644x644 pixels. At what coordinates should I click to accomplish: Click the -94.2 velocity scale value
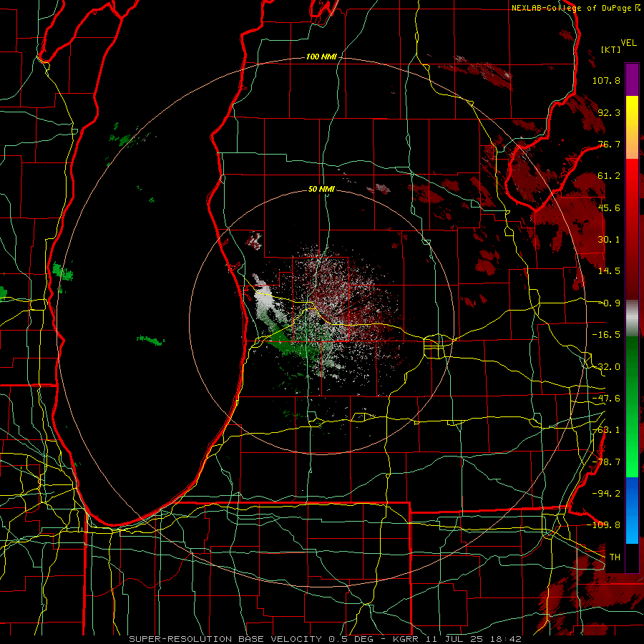606,493
